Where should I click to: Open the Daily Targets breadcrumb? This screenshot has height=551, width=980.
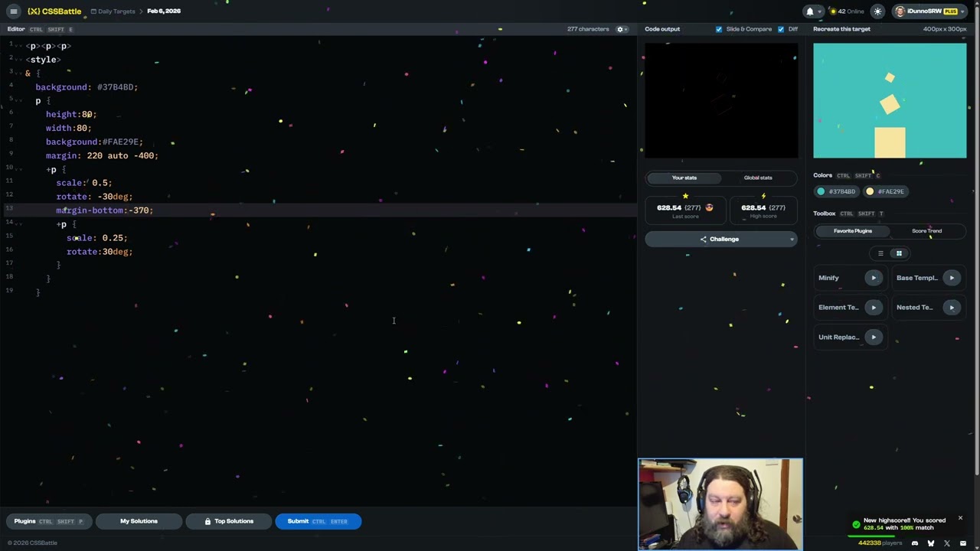pyautogui.click(x=113, y=11)
